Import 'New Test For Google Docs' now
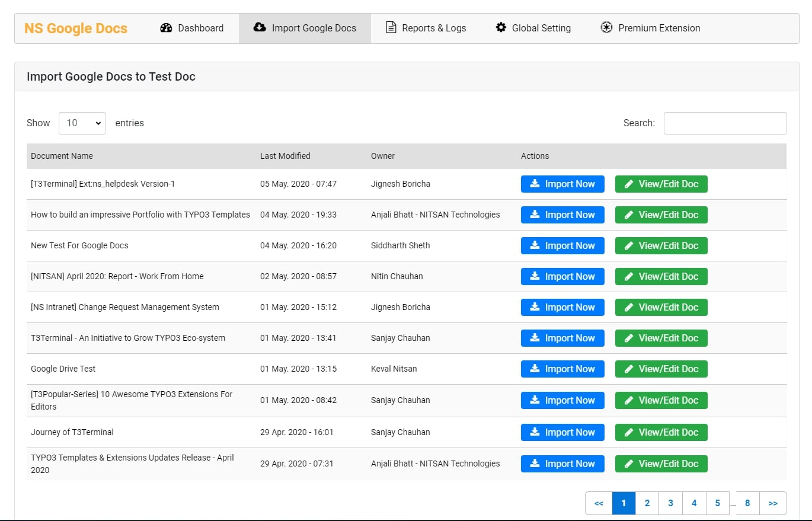The height and width of the screenshot is (521, 812). pyautogui.click(x=562, y=245)
